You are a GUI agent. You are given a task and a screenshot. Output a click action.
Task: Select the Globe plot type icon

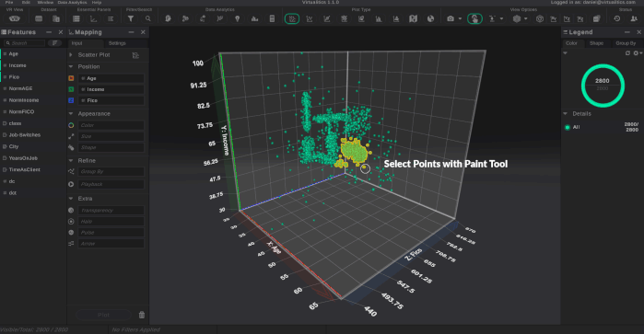[x=430, y=18]
